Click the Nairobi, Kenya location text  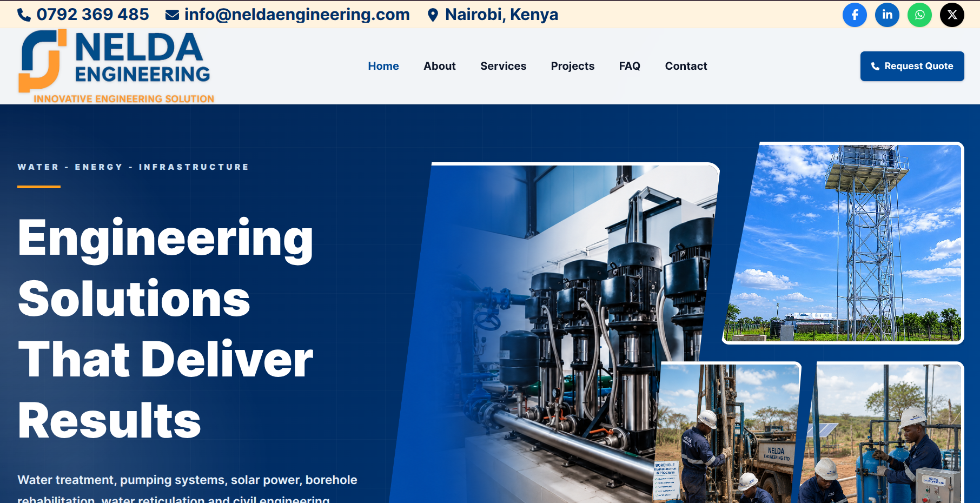501,15
